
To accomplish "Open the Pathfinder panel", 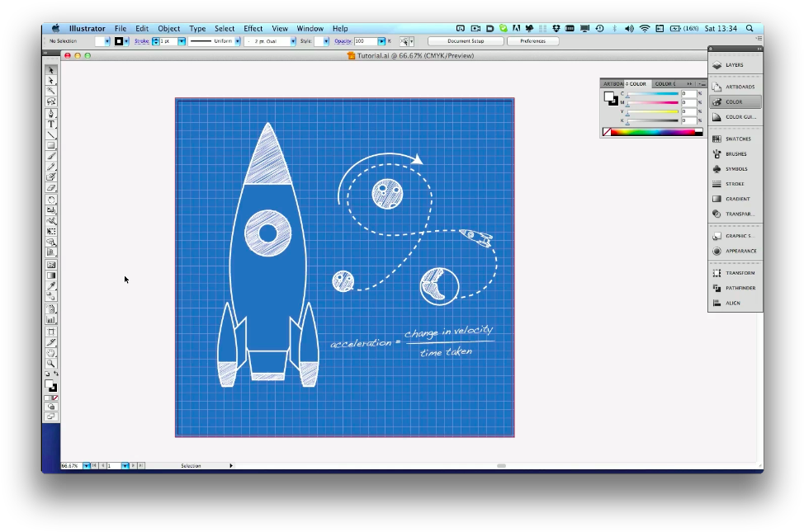I will click(735, 288).
